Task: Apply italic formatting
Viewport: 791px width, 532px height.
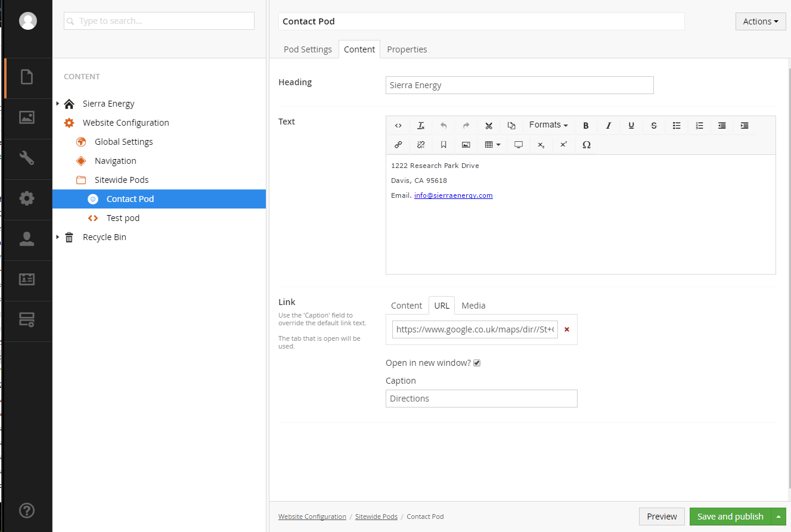Action: [x=609, y=126]
